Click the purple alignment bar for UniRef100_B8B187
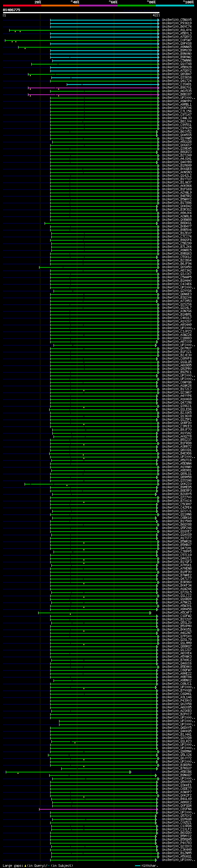Screen dimensions: 197x868 click(x=94, y=95)
